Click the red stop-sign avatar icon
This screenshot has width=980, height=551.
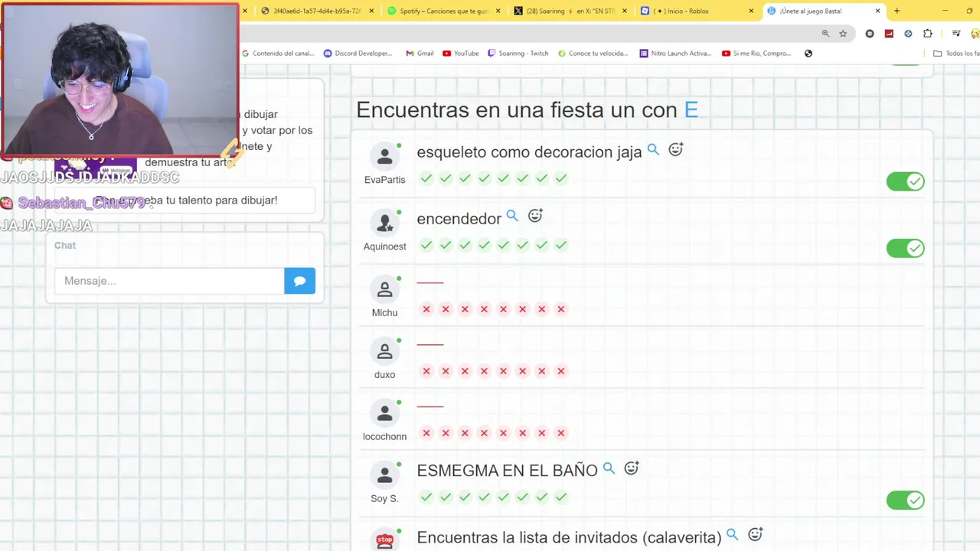click(x=385, y=540)
